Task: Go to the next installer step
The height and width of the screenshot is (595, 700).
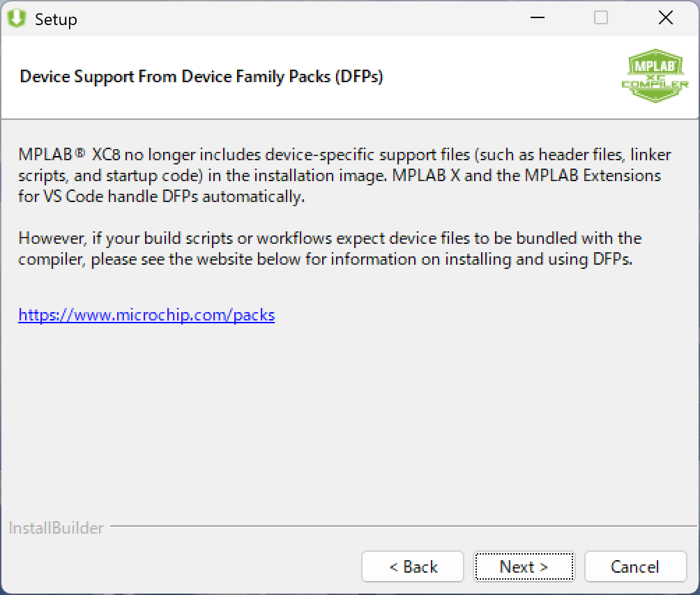Action: [524, 567]
